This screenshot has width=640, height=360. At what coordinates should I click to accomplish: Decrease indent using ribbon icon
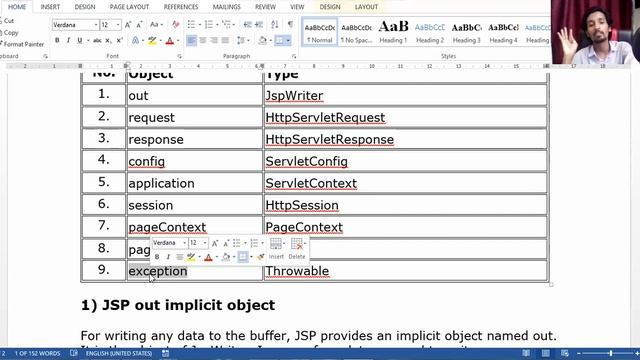(x=247, y=24)
